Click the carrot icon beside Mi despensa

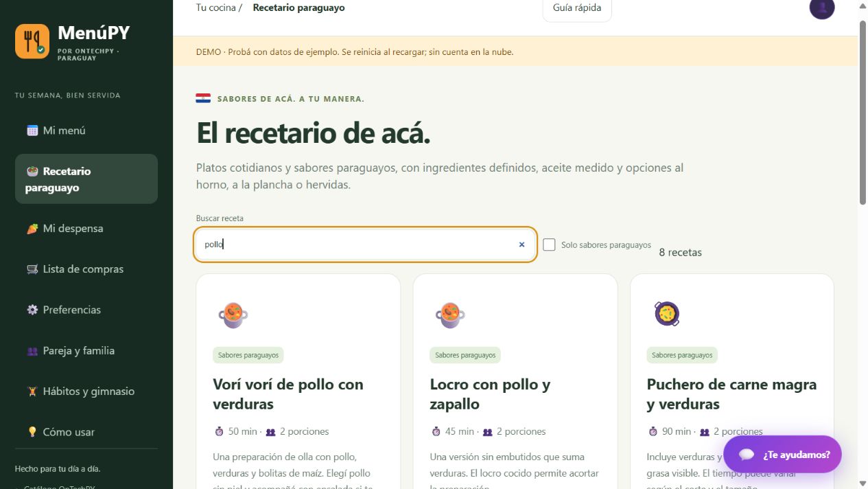(x=32, y=229)
